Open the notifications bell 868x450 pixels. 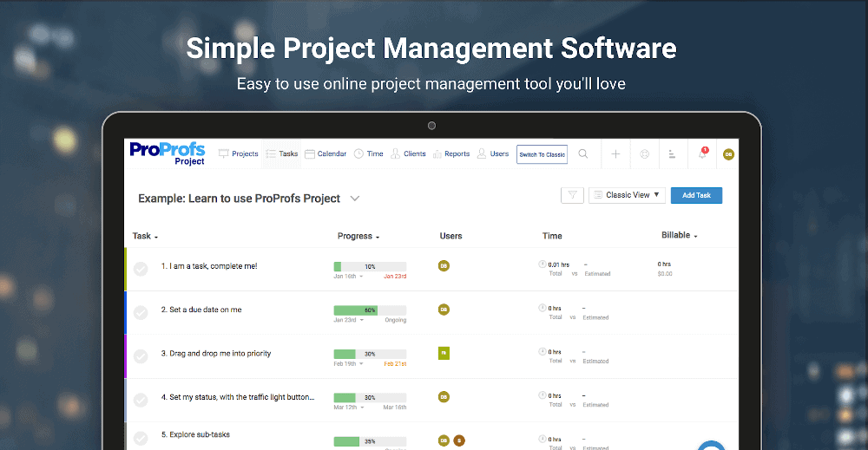[x=702, y=154]
